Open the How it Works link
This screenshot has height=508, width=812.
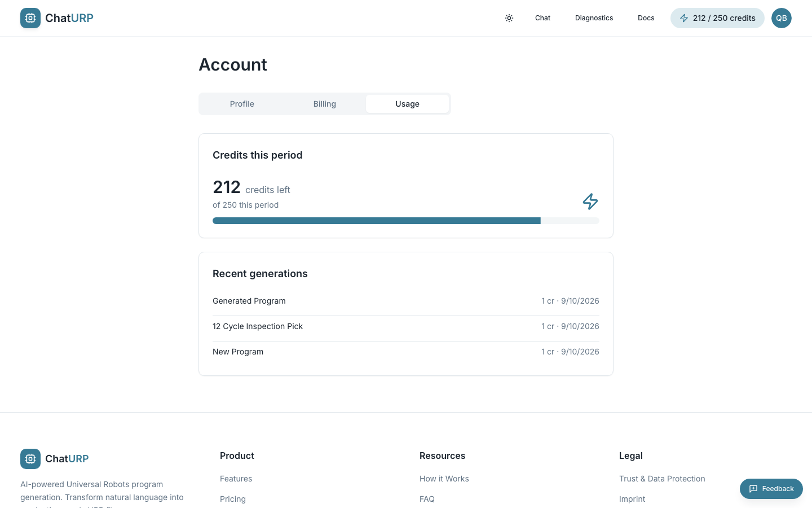pyautogui.click(x=444, y=479)
